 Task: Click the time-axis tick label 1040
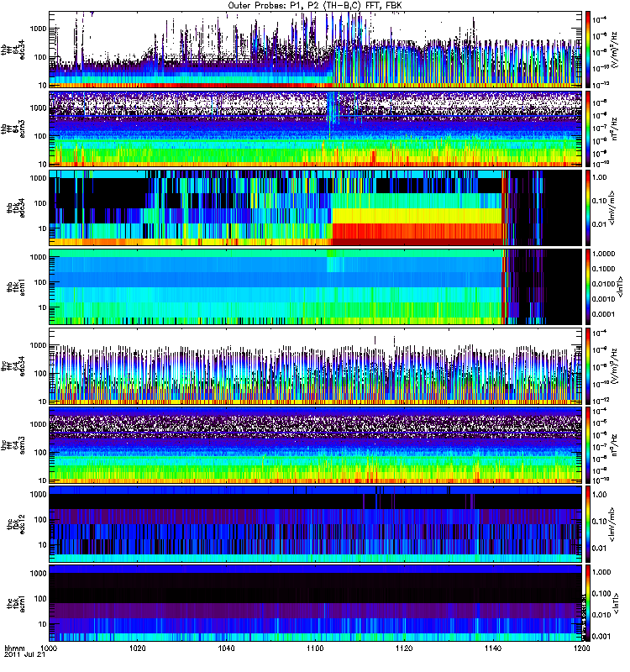pos(226,648)
